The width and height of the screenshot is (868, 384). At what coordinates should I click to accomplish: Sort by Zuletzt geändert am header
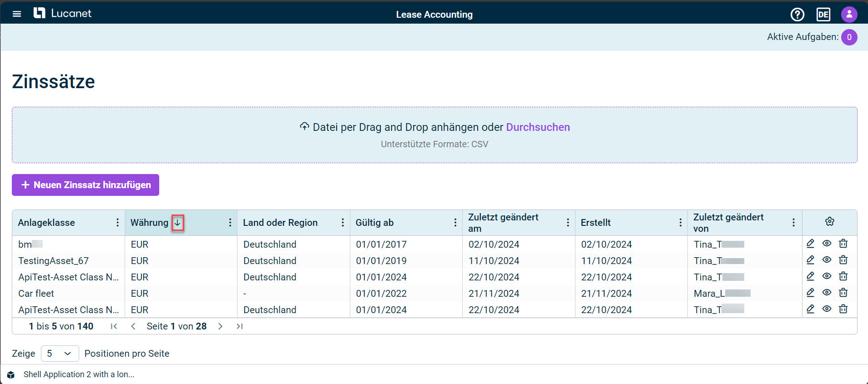coord(503,223)
